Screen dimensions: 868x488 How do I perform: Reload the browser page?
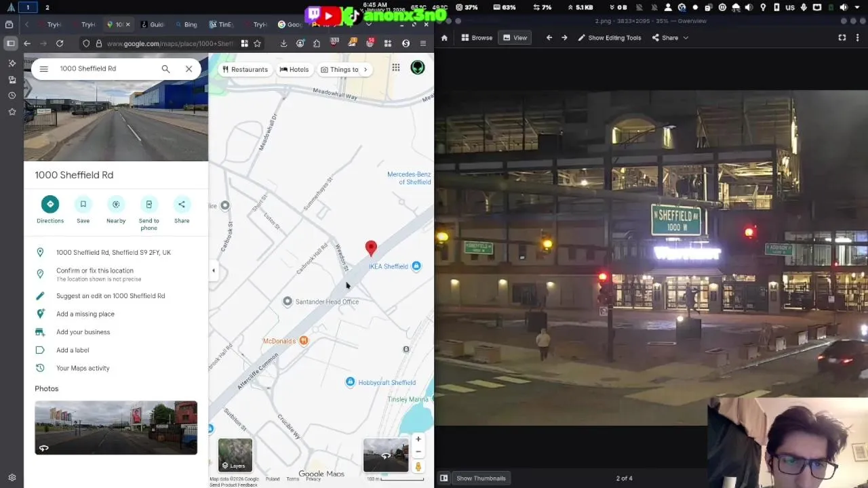pyautogui.click(x=60, y=43)
